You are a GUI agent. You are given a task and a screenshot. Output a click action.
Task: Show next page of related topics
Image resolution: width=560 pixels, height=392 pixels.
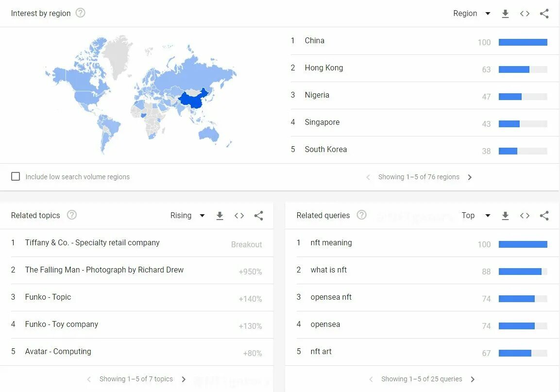click(184, 379)
